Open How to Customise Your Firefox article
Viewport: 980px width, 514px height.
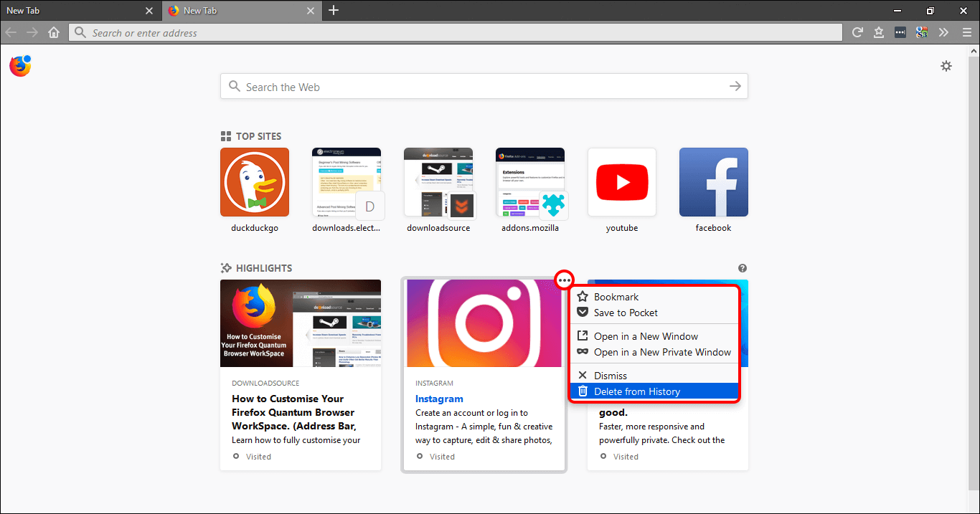click(295, 412)
